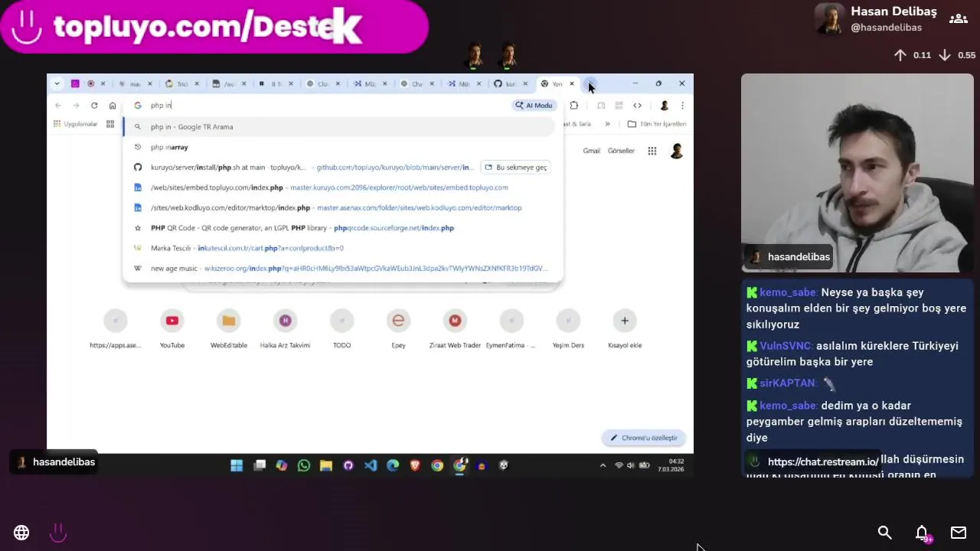Screen dimensions: 980x551
Task: Open a new Chrome tab with plus button
Action: coord(590,83)
